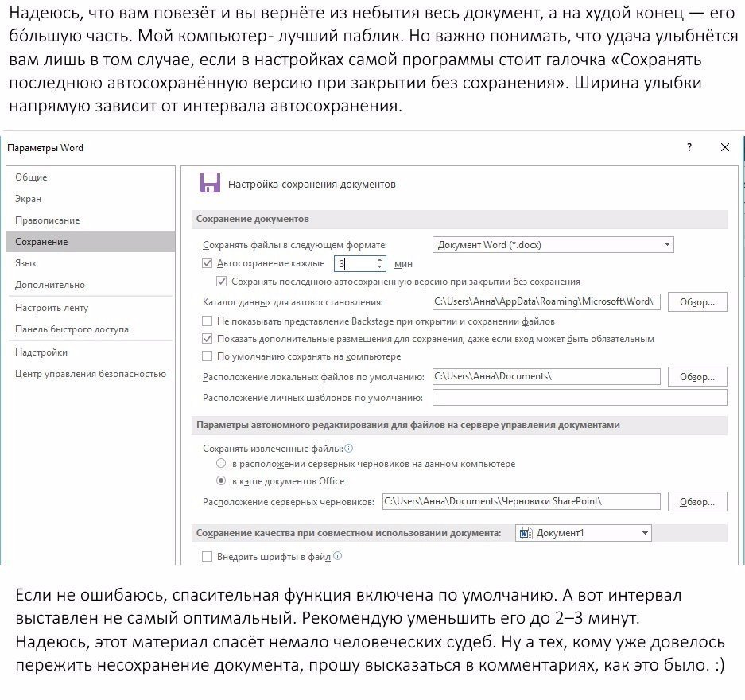The width and height of the screenshot is (745, 700).
Task: Close the Параметры Word dialog
Action: tap(724, 147)
